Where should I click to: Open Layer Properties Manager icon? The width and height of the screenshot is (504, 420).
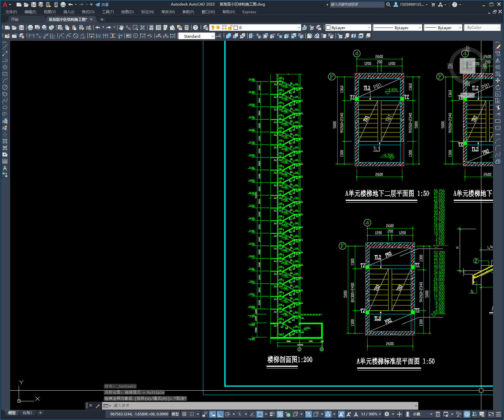[206, 28]
